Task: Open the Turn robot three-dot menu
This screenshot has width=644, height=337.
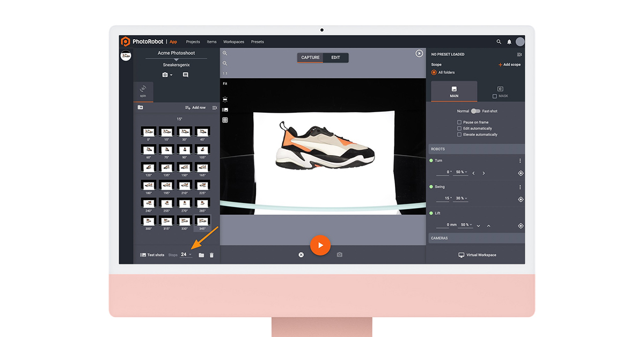Action: [520, 161]
